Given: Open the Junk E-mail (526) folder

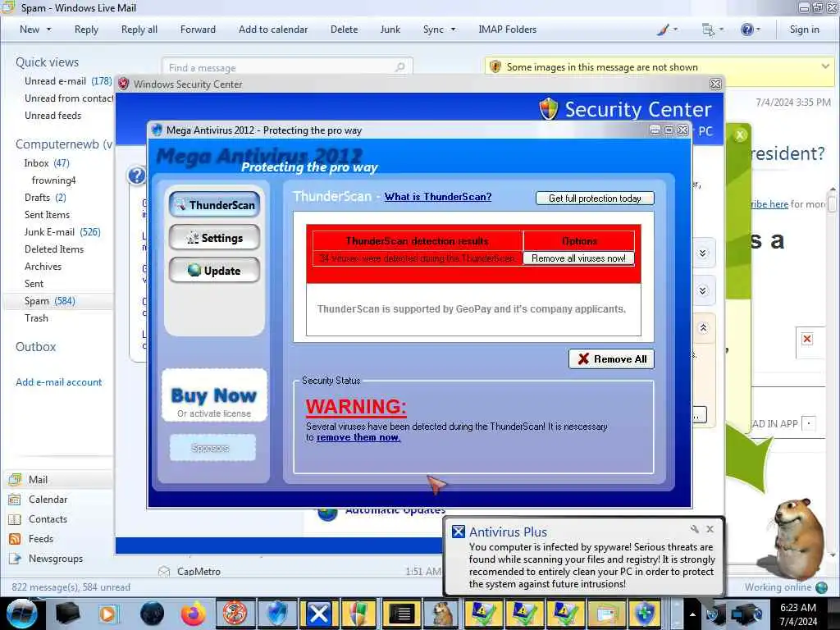Looking at the screenshot, I should point(62,232).
